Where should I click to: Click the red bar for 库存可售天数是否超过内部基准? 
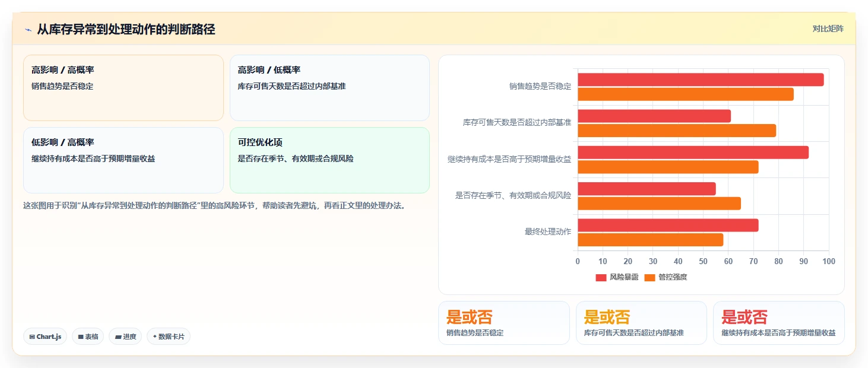(654, 116)
